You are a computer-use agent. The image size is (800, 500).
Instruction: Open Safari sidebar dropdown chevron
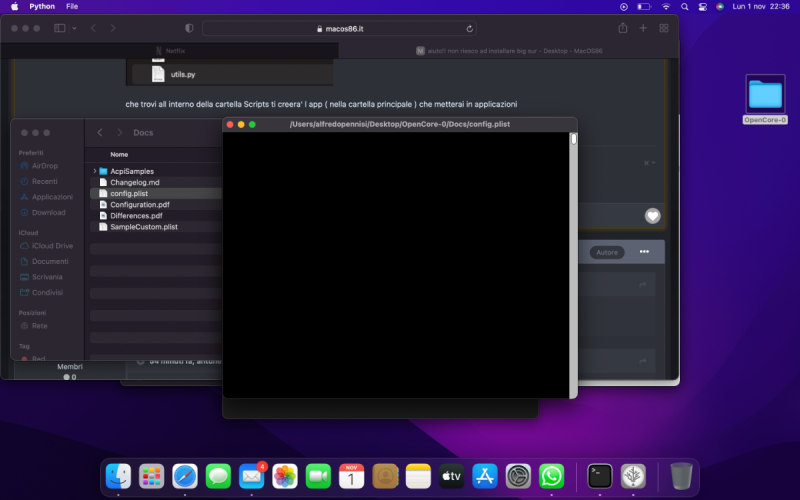[74, 28]
